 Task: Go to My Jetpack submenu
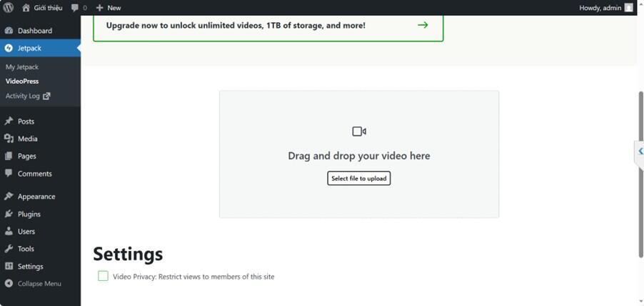click(x=22, y=66)
